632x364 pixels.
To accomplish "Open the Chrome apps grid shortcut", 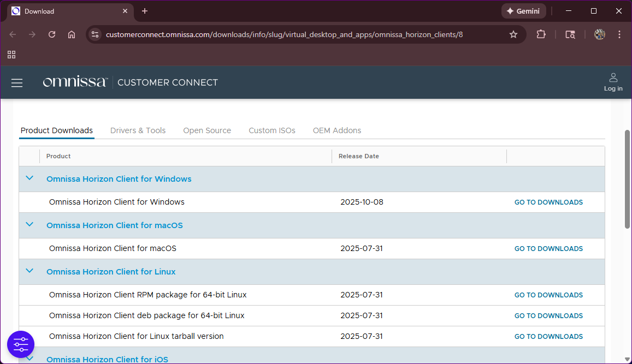I will point(11,55).
